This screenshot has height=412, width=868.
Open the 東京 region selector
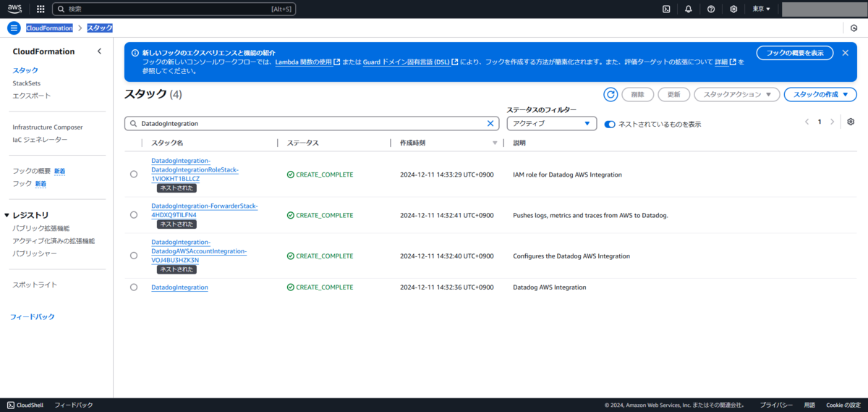click(x=761, y=9)
